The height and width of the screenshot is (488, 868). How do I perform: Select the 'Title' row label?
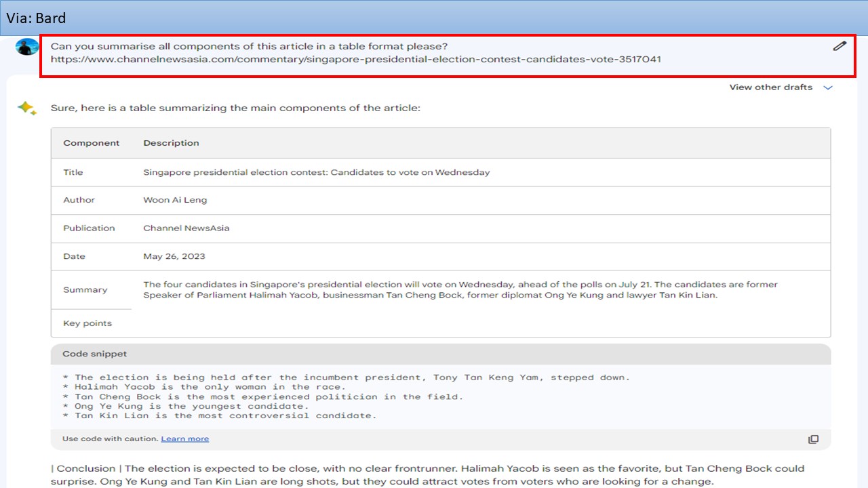[x=73, y=172]
